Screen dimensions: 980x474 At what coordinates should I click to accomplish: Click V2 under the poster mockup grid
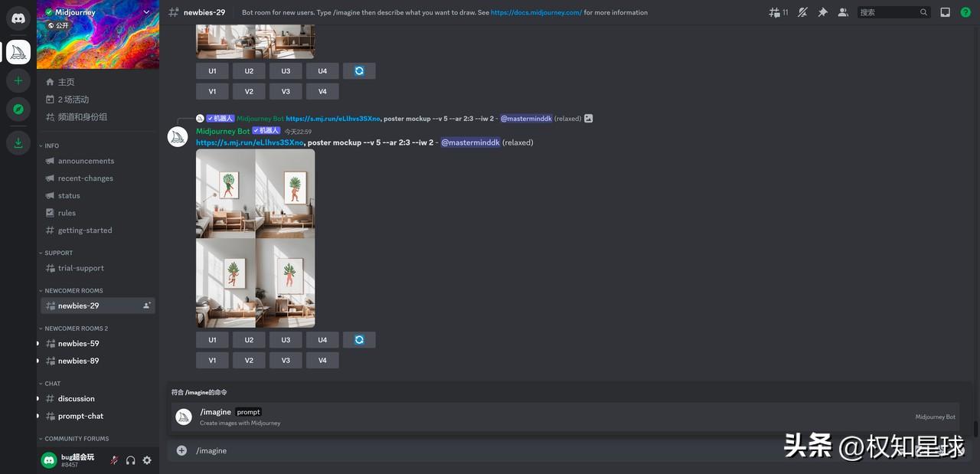point(249,360)
